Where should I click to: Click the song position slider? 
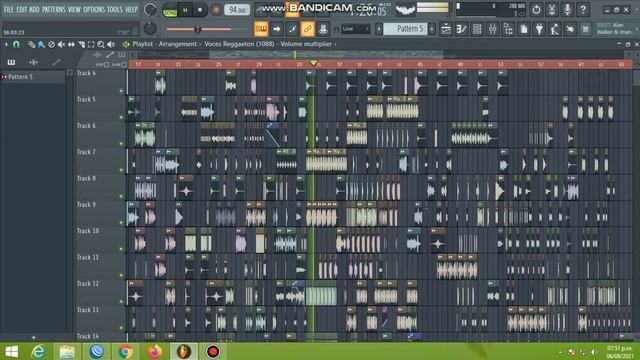198,29
